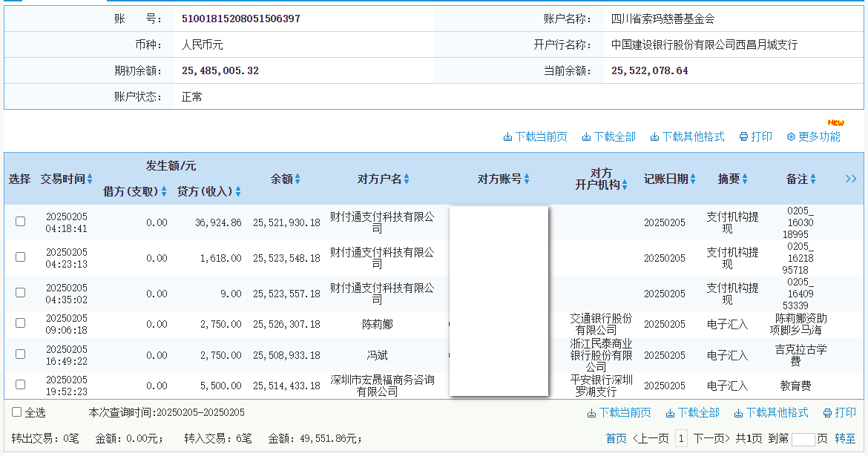Toggle the 全选 checkbox
The height and width of the screenshot is (456, 868).
click(16, 412)
